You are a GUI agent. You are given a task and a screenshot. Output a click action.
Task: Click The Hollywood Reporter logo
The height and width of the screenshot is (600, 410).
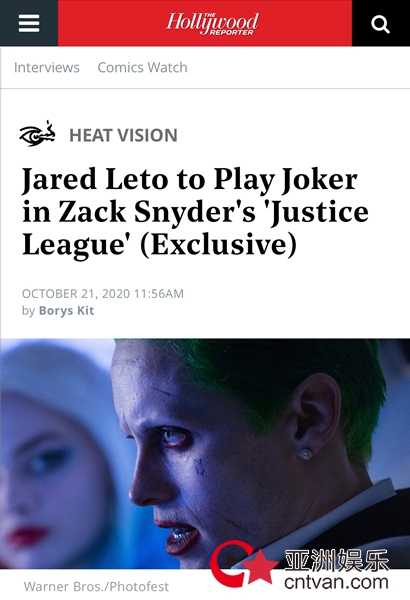[x=212, y=24]
